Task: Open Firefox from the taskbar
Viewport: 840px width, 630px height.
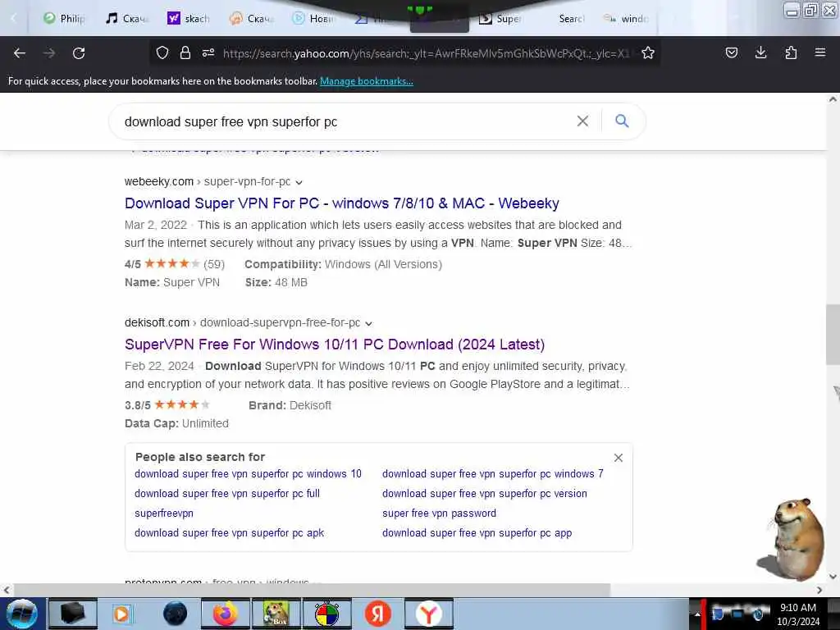Action: pyautogui.click(x=226, y=614)
